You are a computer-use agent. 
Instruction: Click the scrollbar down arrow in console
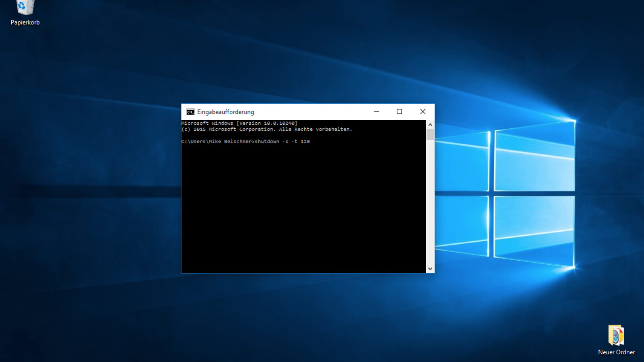[430, 269]
